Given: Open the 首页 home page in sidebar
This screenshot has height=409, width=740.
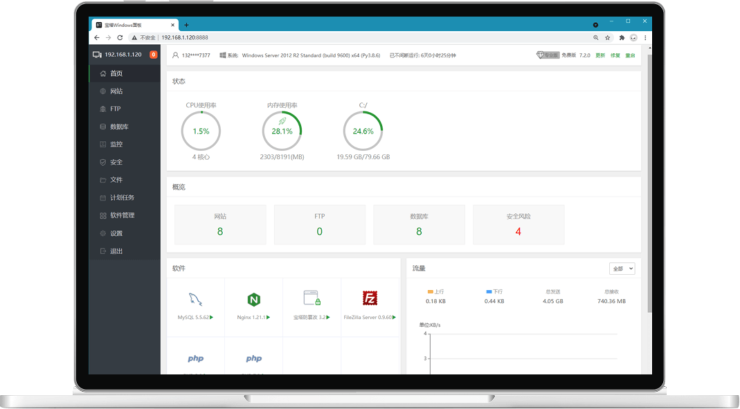Looking at the screenshot, I should pos(125,73).
